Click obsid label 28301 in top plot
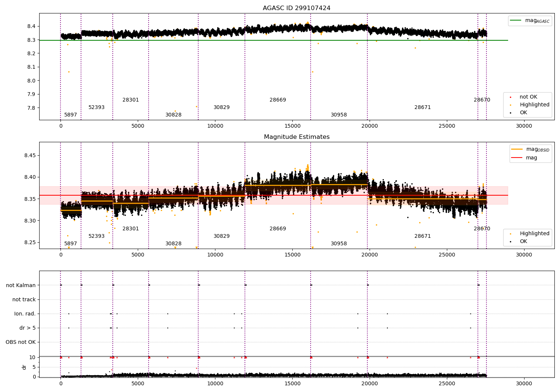560x392 pixels. pos(131,100)
